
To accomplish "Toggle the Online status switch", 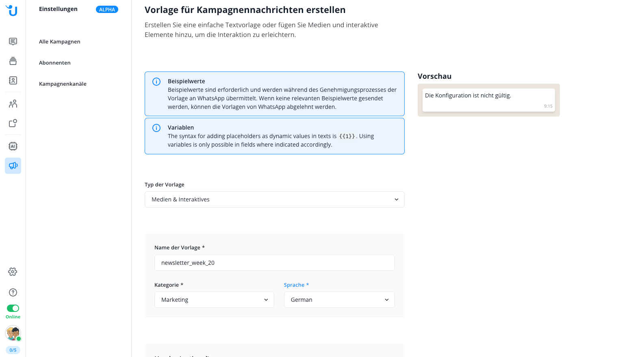I will (x=13, y=308).
